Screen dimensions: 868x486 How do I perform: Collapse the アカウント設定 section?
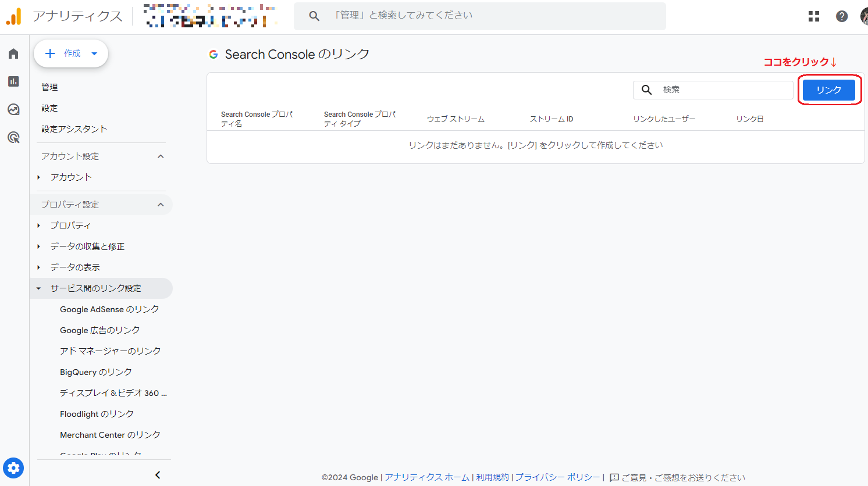click(x=161, y=156)
